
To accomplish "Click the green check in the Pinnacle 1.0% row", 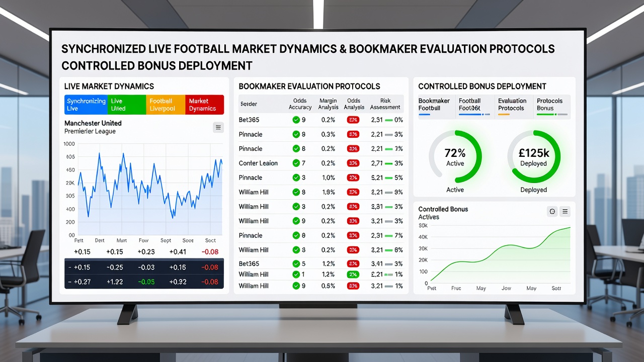I will [x=296, y=177].
